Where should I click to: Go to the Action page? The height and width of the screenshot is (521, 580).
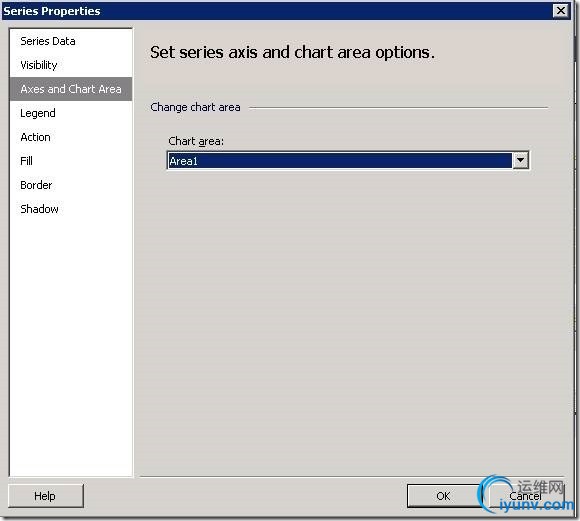tap(70, 137)
